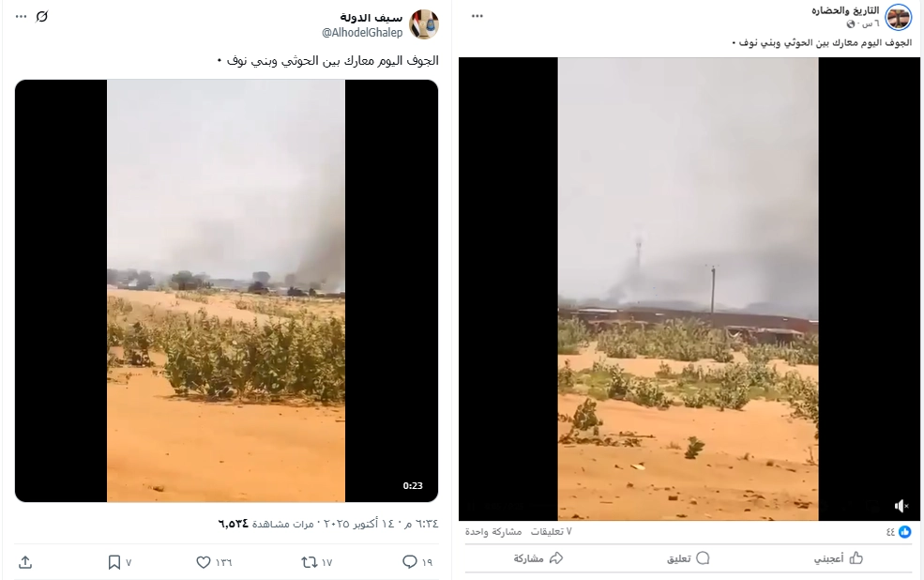Open the blue like reactions count icon
The height and width of the screenshot is (580, 924).
904,531
